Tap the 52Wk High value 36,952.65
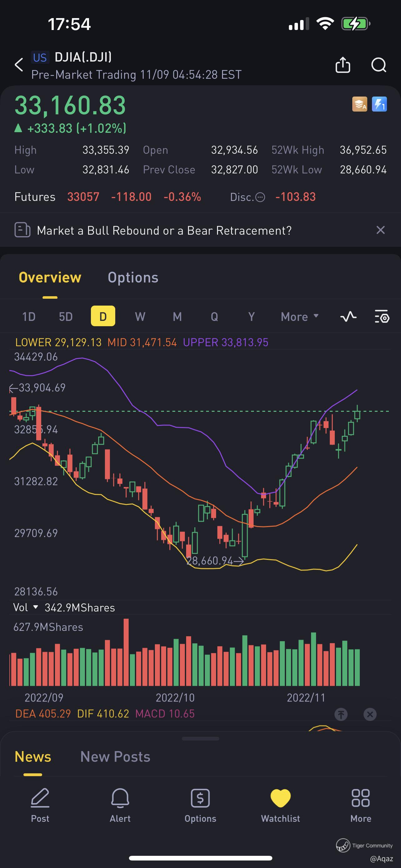401x868 pixels. pyautogui.click(x=363, y=150)
